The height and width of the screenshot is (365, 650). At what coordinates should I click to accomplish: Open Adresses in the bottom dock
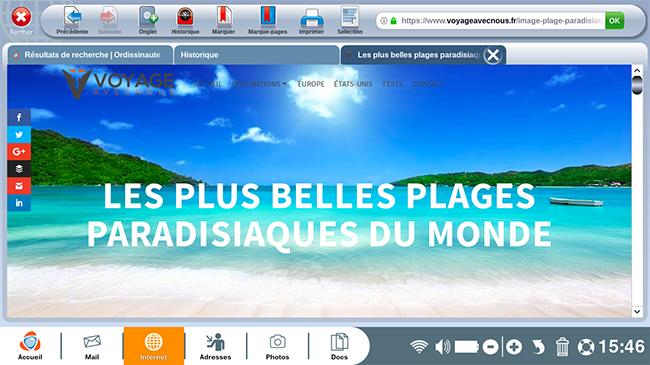[x=216, y=346]
